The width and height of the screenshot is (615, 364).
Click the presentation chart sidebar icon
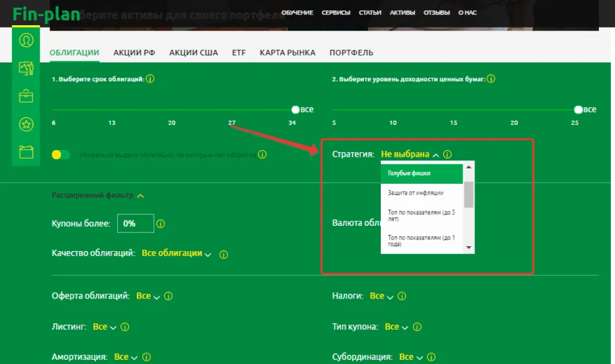(26, 68)
